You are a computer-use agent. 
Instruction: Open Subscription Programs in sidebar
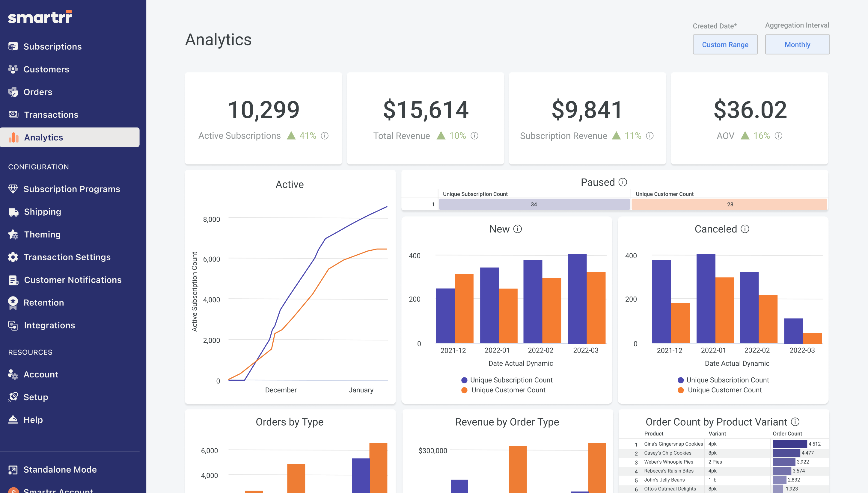point(72,189)
